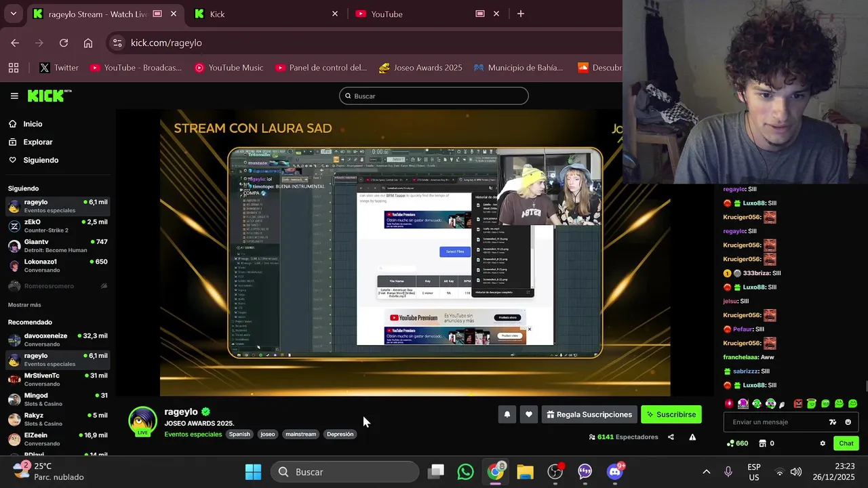The image size is (868, 488).
Task: Open the 7TV emote icon in chat
Action: pyautogui.click(x=833, y=422)
